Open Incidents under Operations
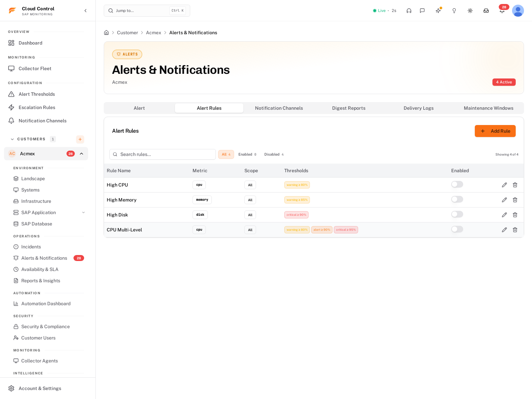 pyautogui.click(x=49, y=247)
